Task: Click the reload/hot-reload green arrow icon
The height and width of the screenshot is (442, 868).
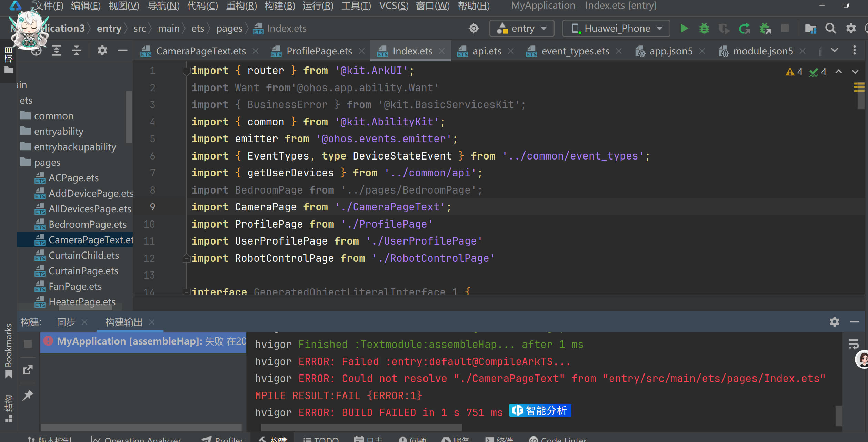Action: tap(744, 28)
